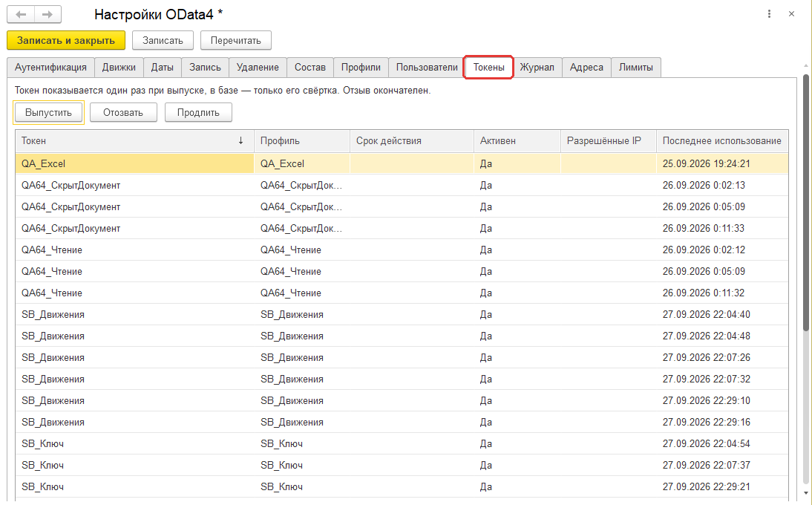Open the three-dot more actions menu

[x=769, y=14]
